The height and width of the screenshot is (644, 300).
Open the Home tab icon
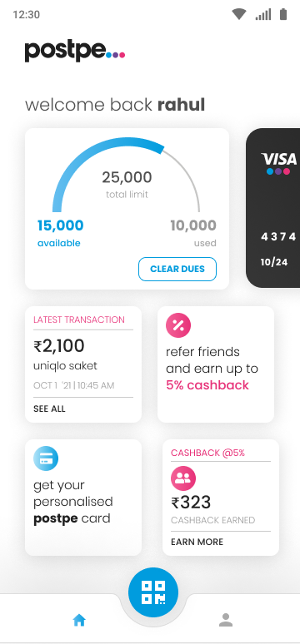[79, 620]
